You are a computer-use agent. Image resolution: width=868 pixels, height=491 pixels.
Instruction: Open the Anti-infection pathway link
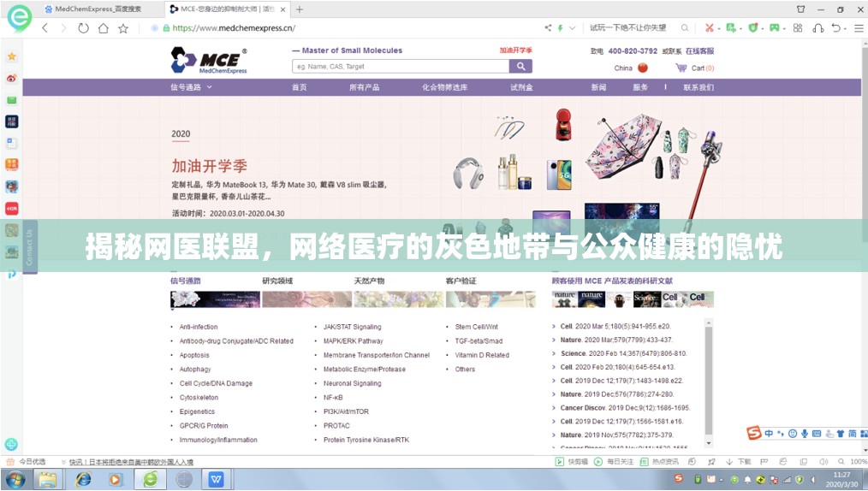click(199, 327)
